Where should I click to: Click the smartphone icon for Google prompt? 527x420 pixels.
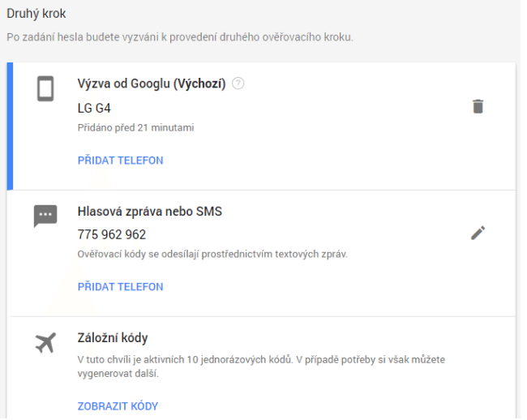(x=45, y=88)
